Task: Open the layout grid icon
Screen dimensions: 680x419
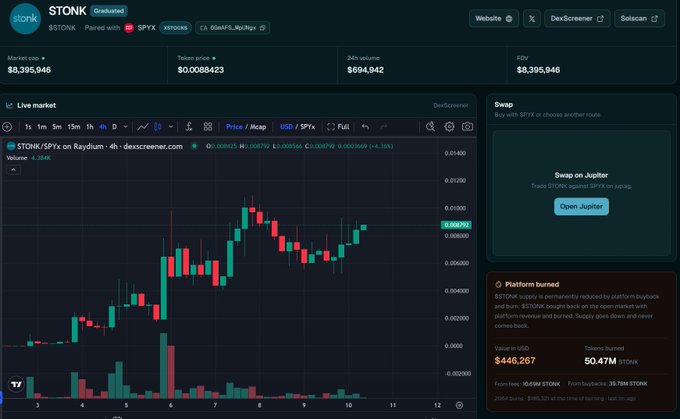Action: (x=208, y=127)
